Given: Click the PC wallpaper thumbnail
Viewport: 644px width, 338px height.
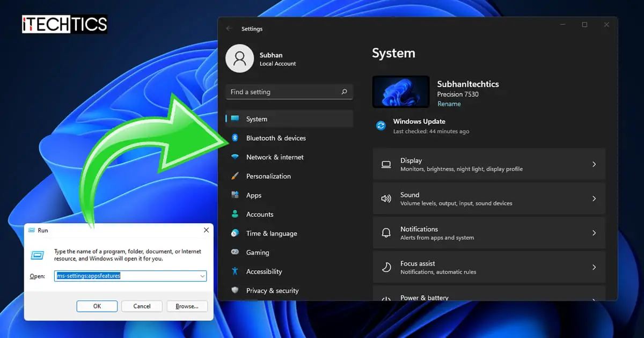Looking at the screenshot, I should click(x=400, y=92).
